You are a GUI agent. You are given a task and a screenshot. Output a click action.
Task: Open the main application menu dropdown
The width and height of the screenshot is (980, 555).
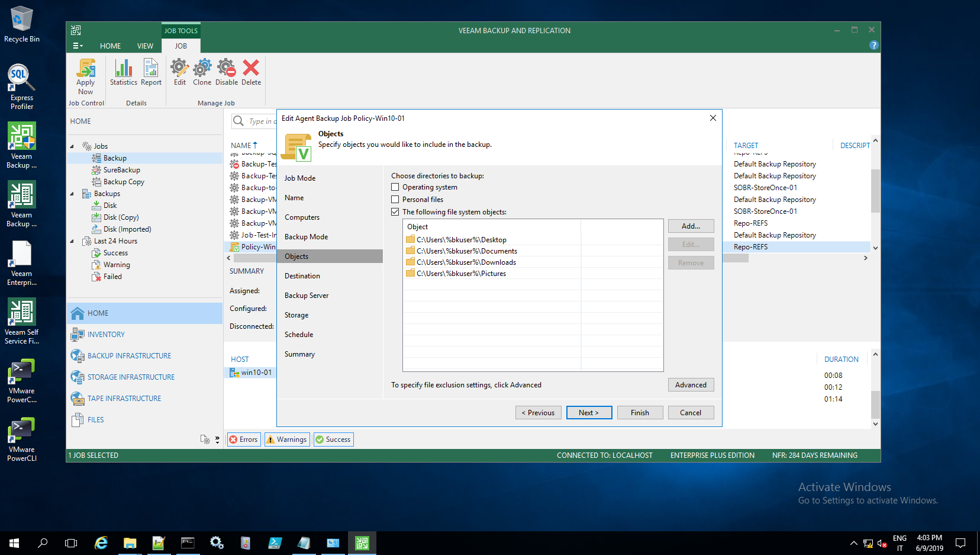tap(78, 46)
